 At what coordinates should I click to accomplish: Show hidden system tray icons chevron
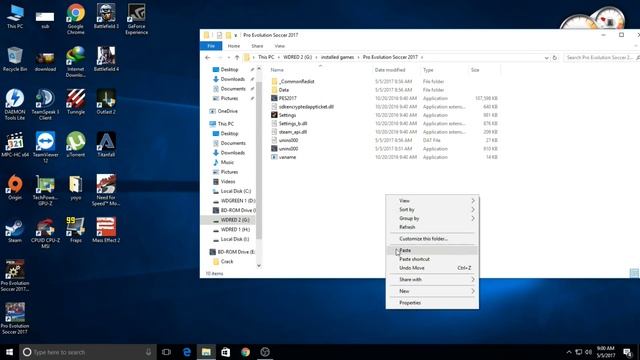click(x=569, y=352)
